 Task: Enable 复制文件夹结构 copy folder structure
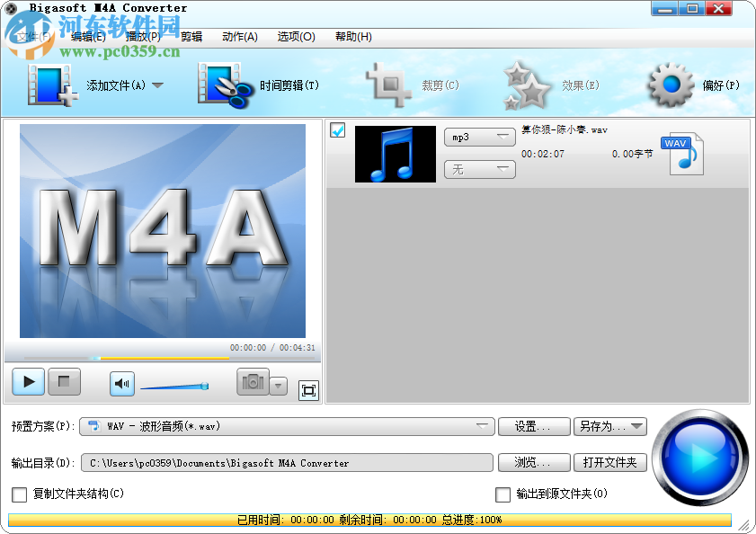pos(19,494)
